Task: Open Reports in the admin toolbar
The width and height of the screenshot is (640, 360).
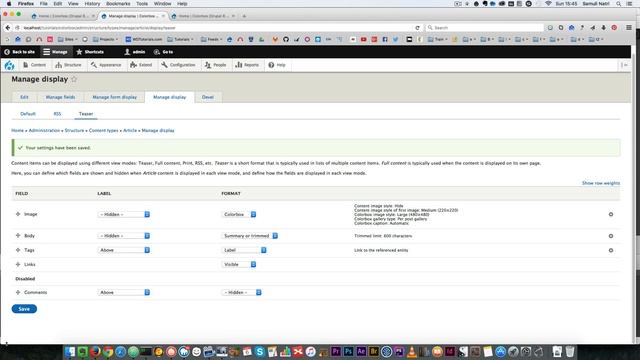Action: coord(247,65)
